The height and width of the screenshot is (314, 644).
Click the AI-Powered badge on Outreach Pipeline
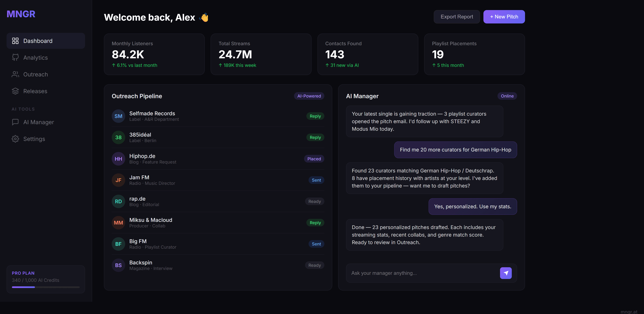pos(309,96)
